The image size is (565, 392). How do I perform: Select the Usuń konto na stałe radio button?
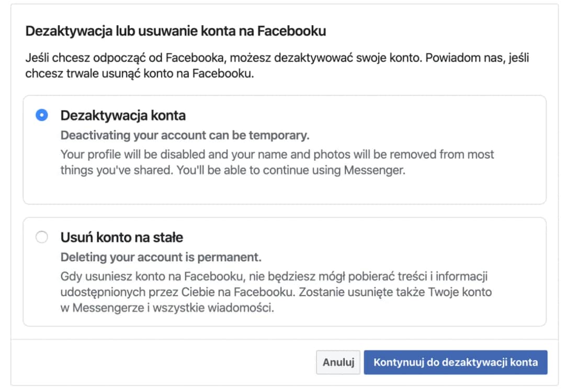pyautogui.click(x=41, y=237)
